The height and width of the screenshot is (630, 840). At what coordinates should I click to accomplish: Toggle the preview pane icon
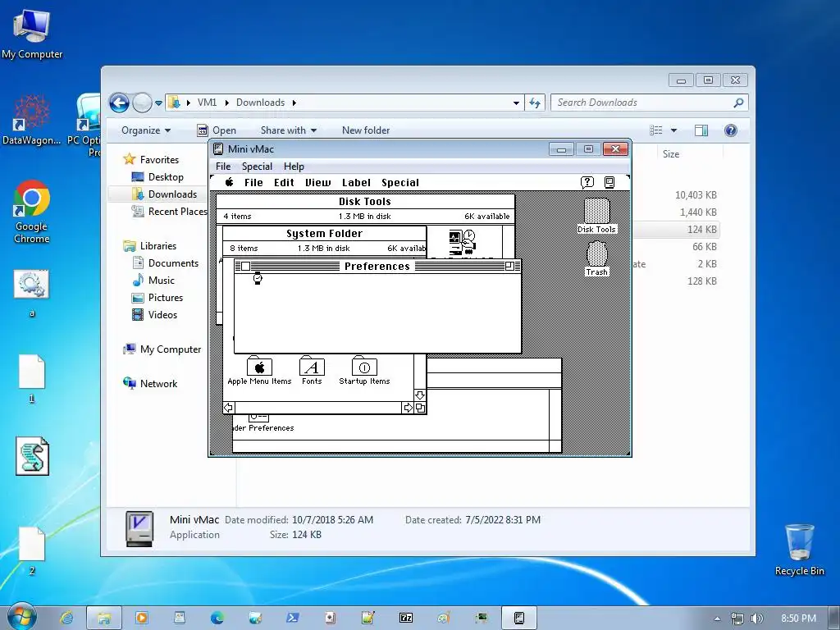701,130
